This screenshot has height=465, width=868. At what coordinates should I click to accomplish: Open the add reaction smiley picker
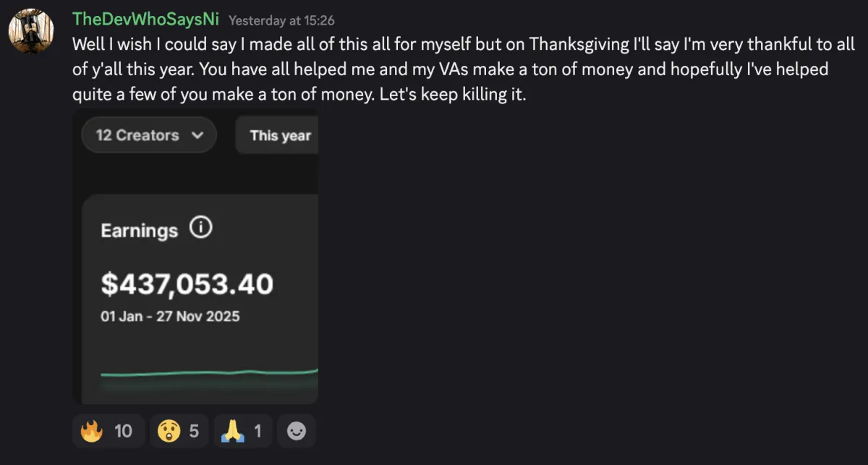click(297, 432)
